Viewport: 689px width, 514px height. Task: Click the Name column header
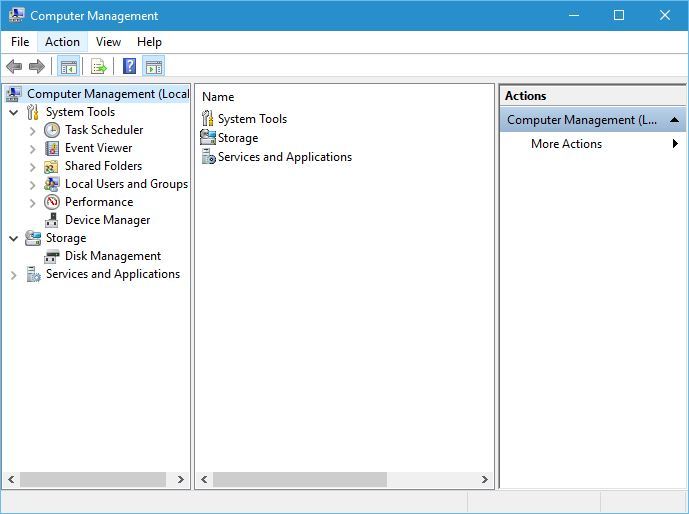click(x=218, y=97)
